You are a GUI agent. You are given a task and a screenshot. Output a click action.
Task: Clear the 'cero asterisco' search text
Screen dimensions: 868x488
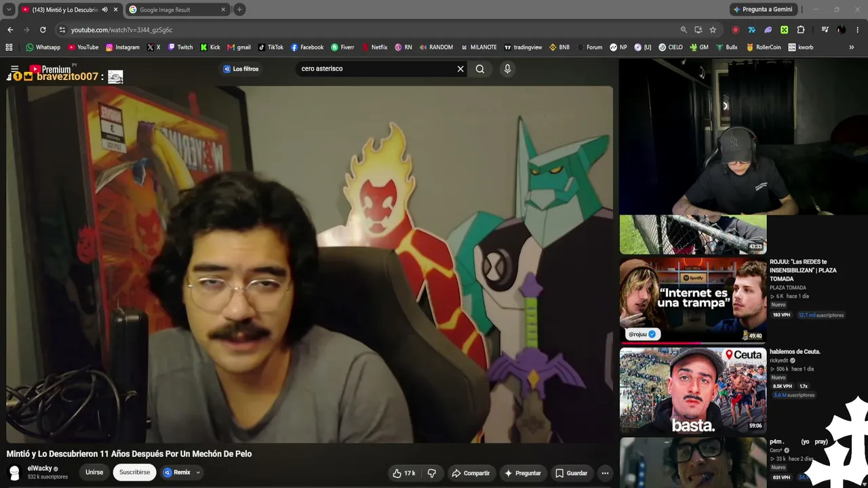coord(460,69)
